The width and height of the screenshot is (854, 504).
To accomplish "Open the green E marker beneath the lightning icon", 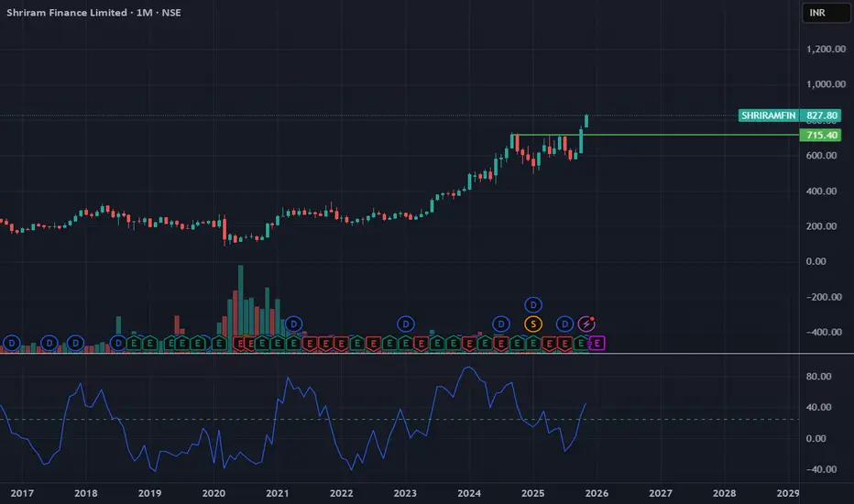I will pos(581,344).
